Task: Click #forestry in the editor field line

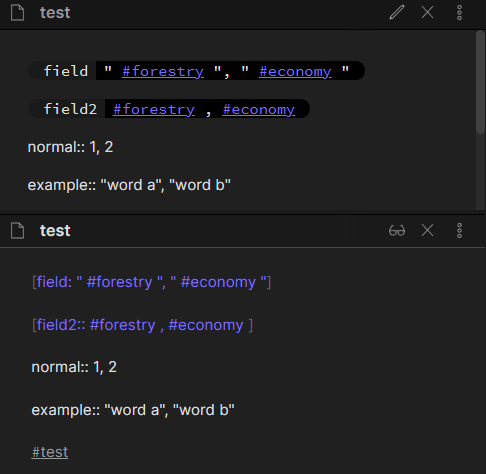Action: (x=119, y=282)
